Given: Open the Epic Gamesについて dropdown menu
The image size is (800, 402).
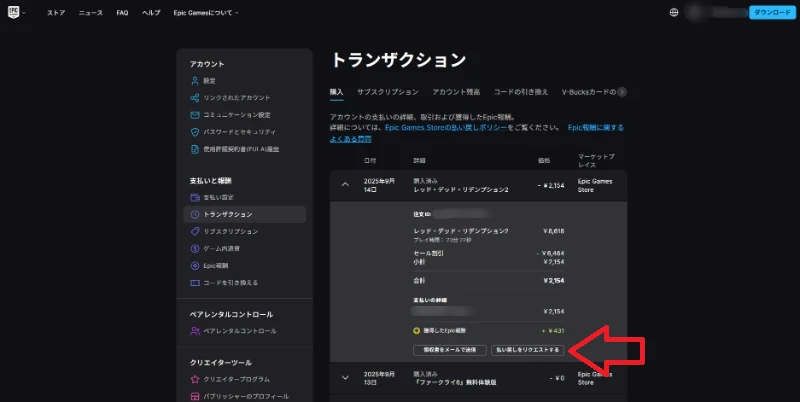Looking at the screenshot, I should [x=206, y=13].
